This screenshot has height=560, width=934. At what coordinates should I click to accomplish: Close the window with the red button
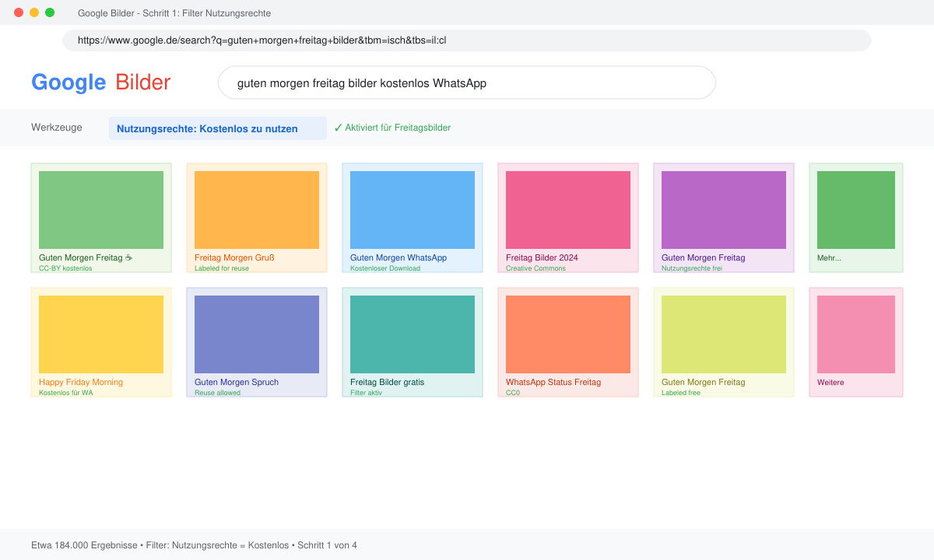(x=19, y=12)
